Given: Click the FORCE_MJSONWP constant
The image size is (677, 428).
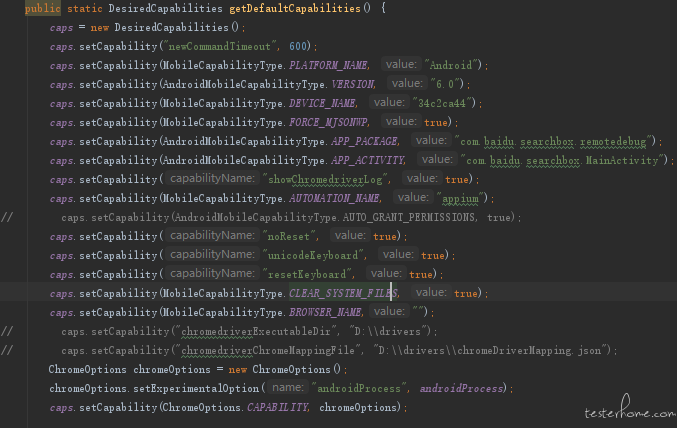Looking at the screenshot, I should [329, 122].
